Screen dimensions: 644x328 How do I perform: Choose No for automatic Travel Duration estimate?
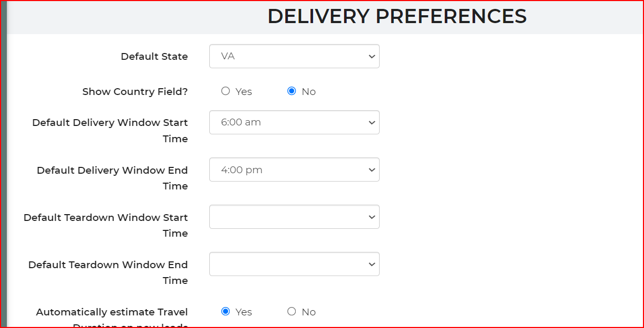[x=292, y=312]
